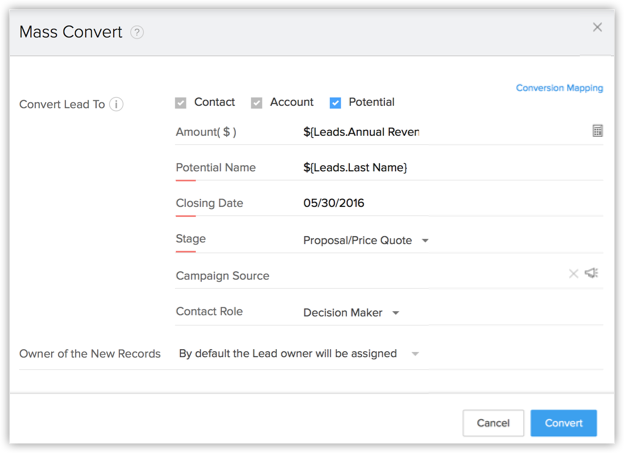
Task: Open the Owner of the New Records dropdown
Action: click(x=298, y=353)
